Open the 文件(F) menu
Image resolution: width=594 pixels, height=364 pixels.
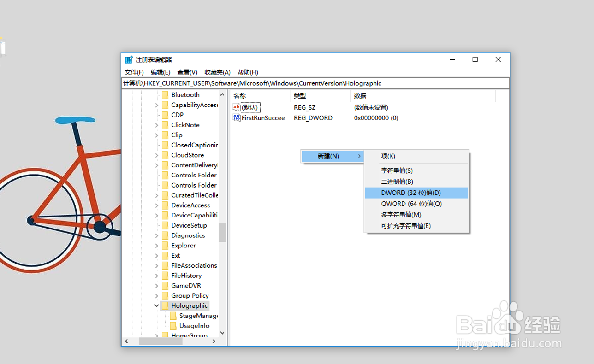click(134, 72)
